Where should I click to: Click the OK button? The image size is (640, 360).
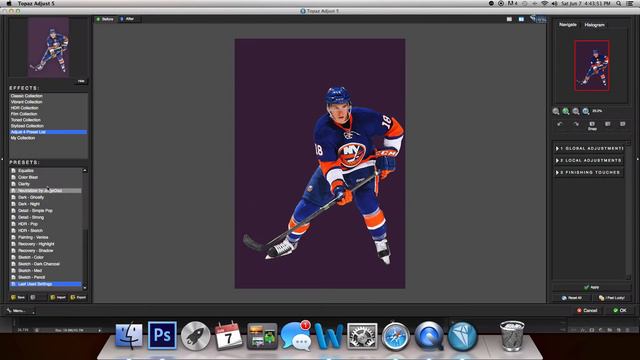coord(619,311)
